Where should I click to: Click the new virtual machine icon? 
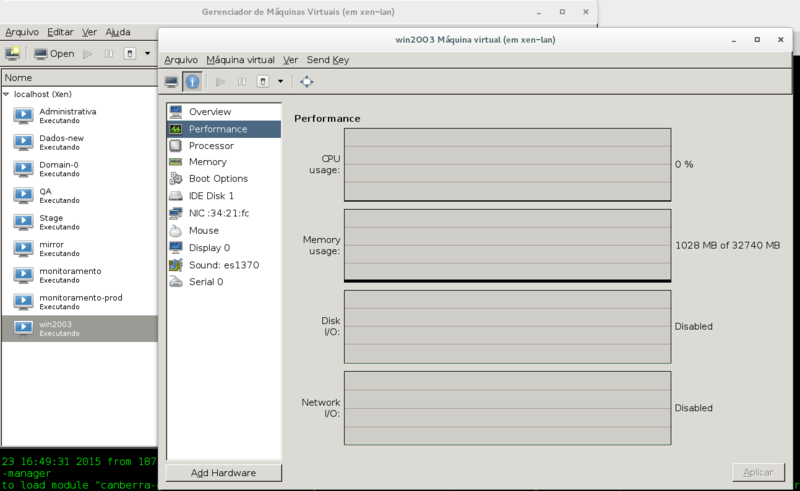click(12, 53)
